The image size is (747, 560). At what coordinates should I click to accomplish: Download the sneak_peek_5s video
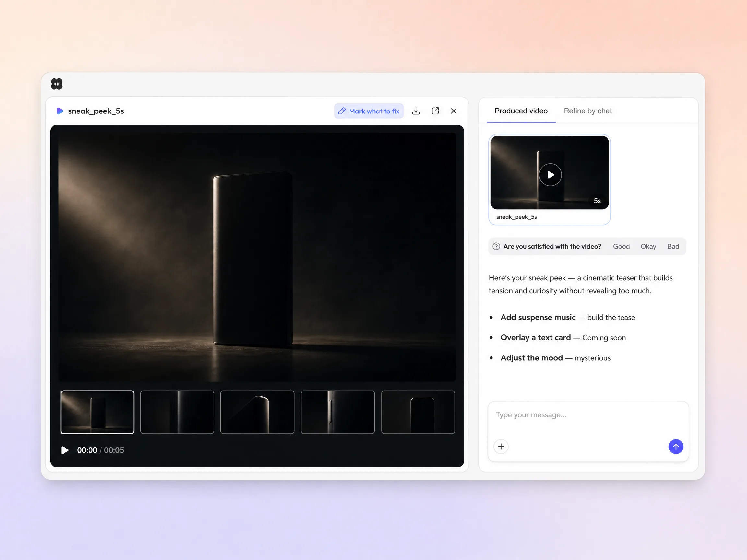(416, 111)
